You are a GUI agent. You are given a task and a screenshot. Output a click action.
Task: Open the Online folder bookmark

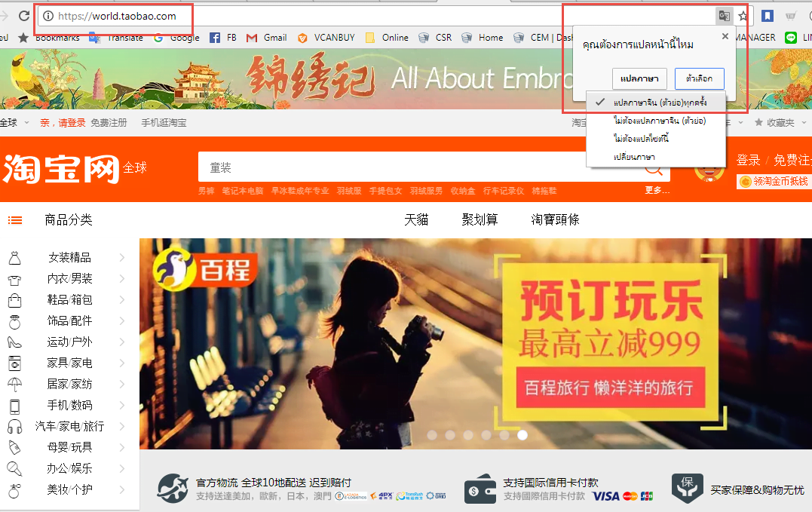[x=387, y=38]
